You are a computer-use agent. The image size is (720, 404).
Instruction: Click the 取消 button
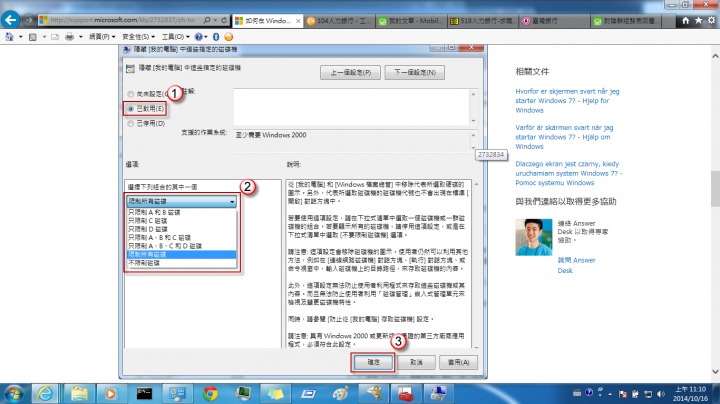pos(416,362)
